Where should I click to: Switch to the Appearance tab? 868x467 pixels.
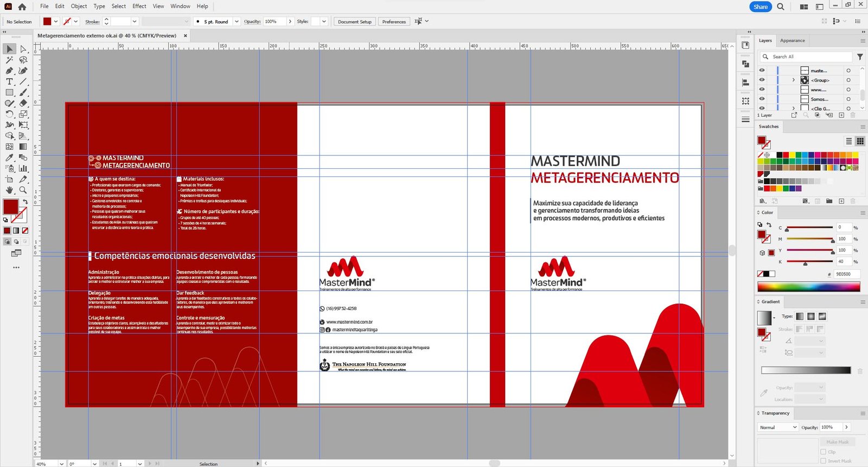(x=792, y=41)
